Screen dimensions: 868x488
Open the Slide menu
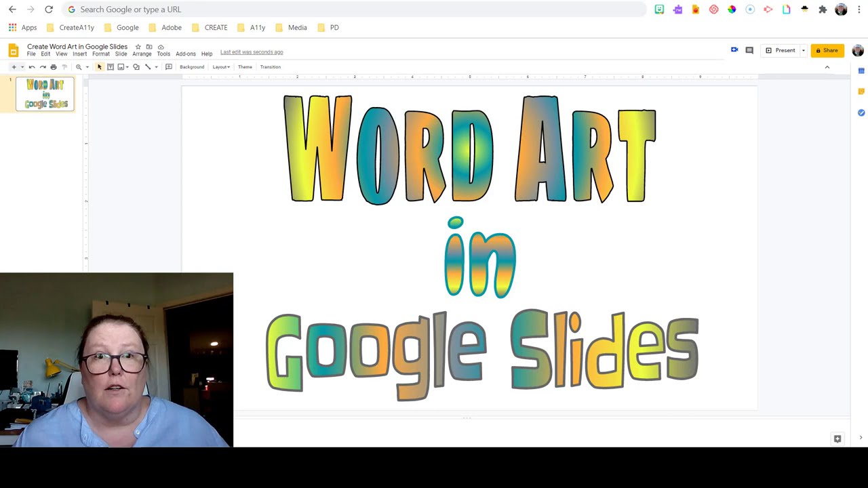[x=121, y=54]
